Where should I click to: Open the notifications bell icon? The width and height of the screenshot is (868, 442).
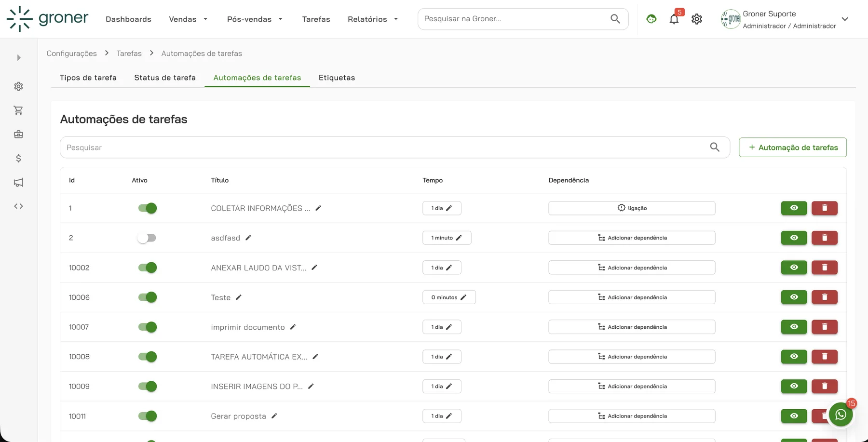pos(674,19)
